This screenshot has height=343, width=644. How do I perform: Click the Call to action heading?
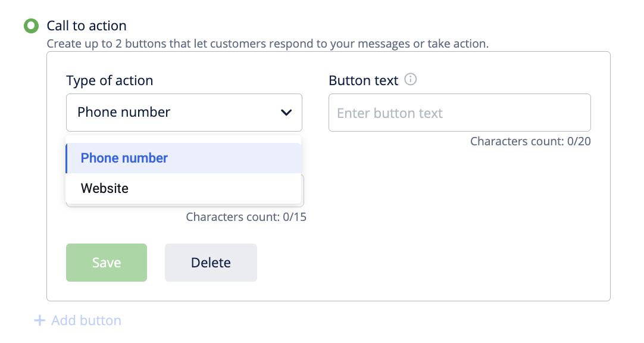(x=86, y=26)
